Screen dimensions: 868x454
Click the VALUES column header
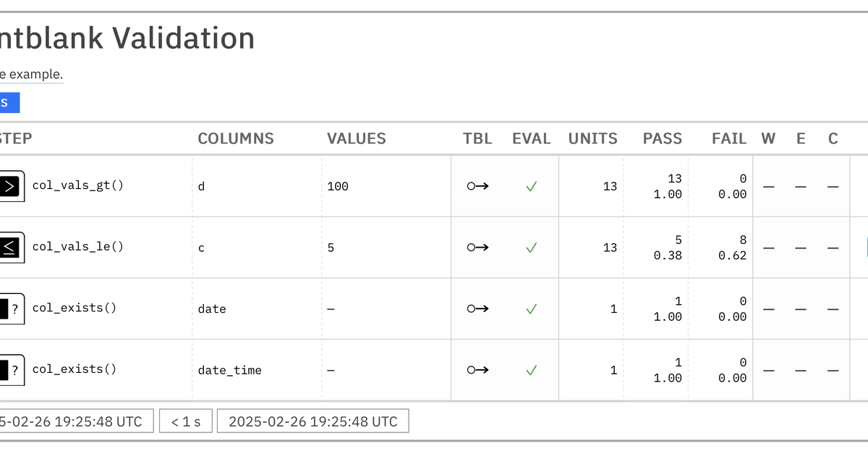point(357,138)
